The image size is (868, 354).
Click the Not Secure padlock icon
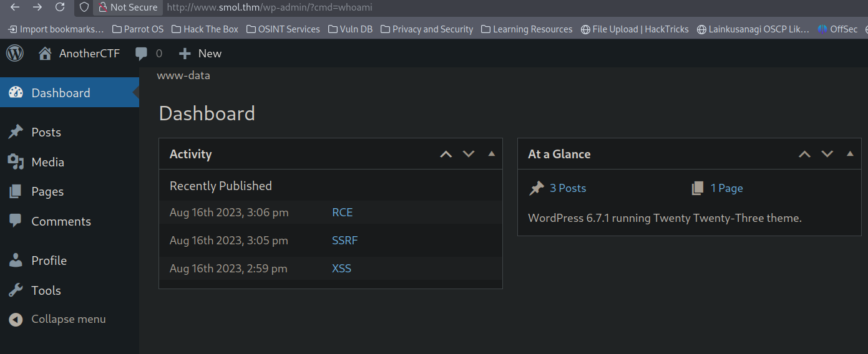click(x=103, y=7)
